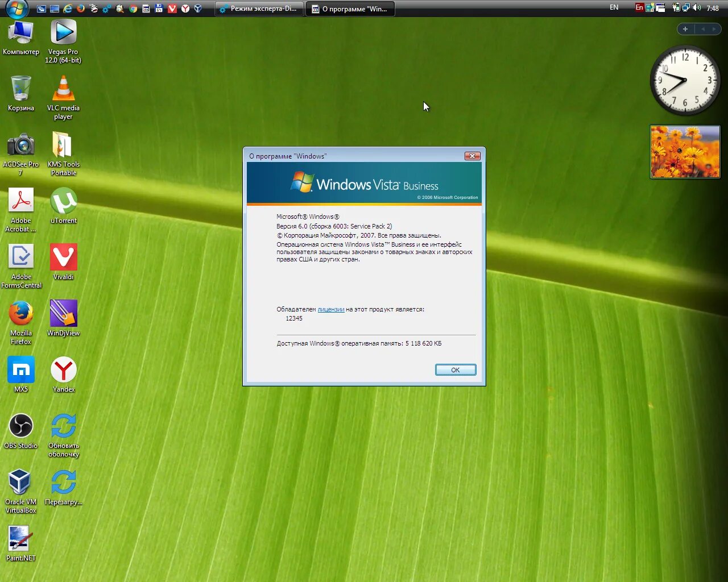This screenshot has height=582, width=728.
Task: Open the network connection tray icon
Action: click(686, 7)
